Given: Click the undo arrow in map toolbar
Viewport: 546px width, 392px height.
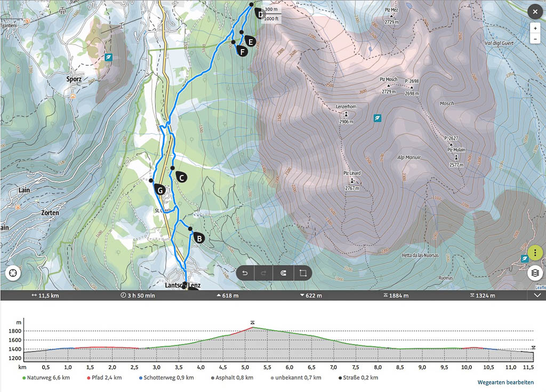Looking at the screenshot, I should pos(245,274).
